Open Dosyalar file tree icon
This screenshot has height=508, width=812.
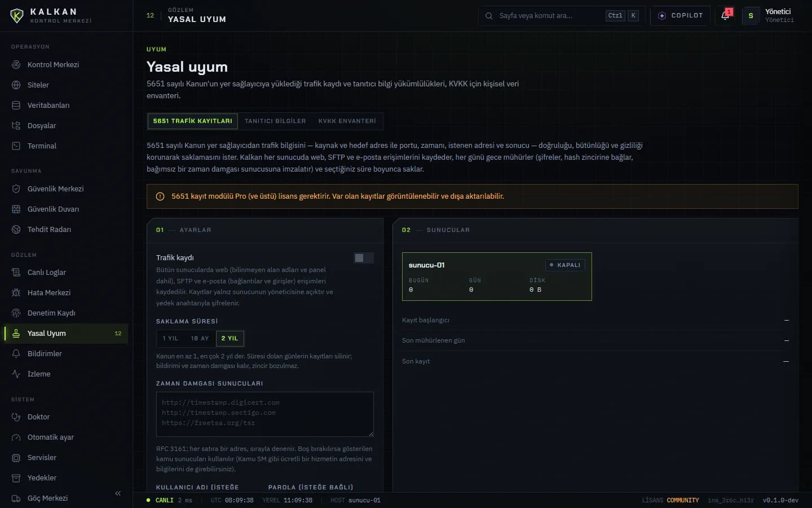[16, 125]
